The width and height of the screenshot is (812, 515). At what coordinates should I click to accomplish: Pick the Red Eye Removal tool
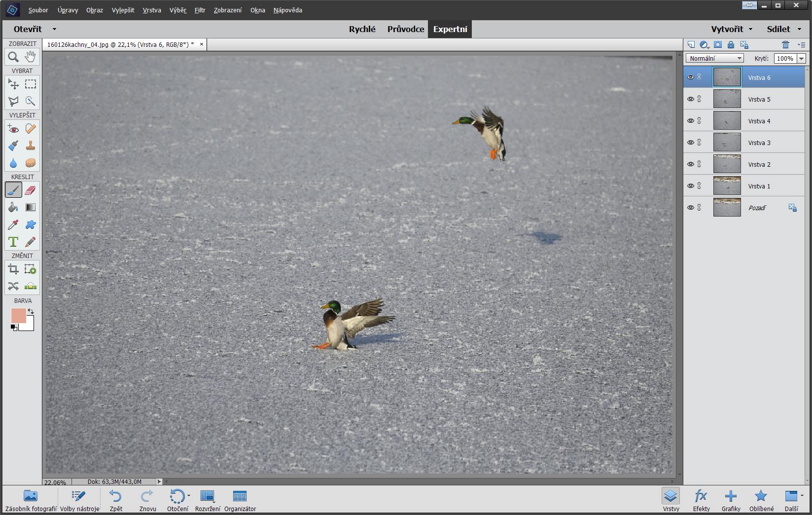coord(13,129)
